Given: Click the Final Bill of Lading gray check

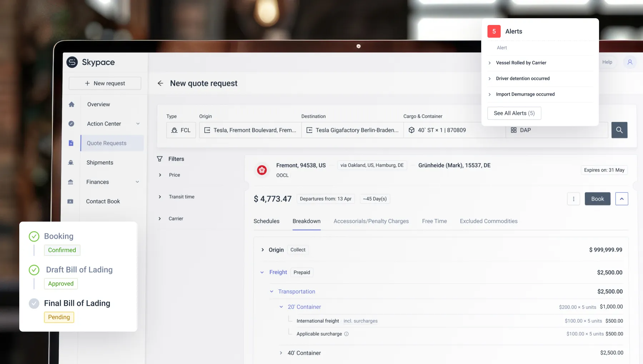Looking at the screenshot, I should [x=34, y=303].
